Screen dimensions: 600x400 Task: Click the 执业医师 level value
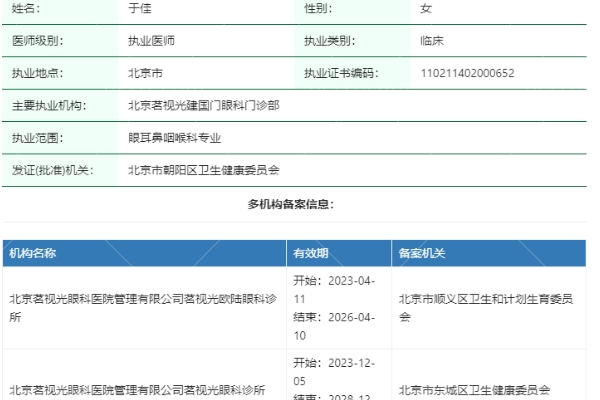point(150,41)
